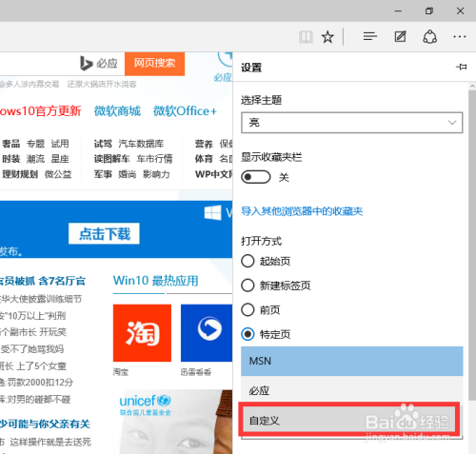Click the 影响力 link
Viewport: 476px width, 454px height.
point(156,174)
